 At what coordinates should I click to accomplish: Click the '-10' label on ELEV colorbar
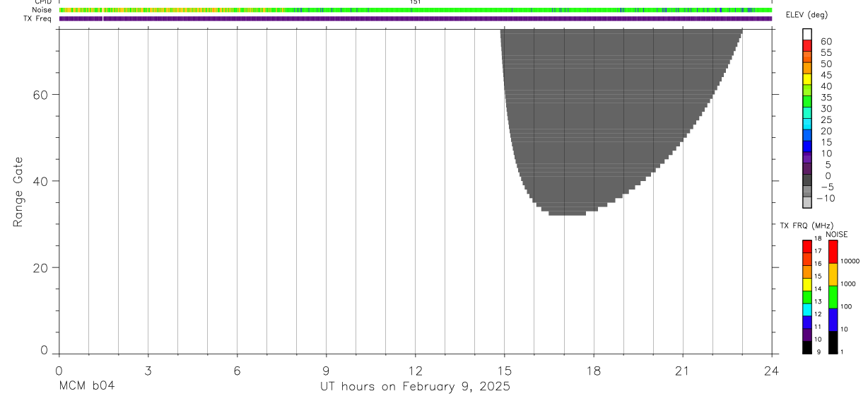(825, 198)
